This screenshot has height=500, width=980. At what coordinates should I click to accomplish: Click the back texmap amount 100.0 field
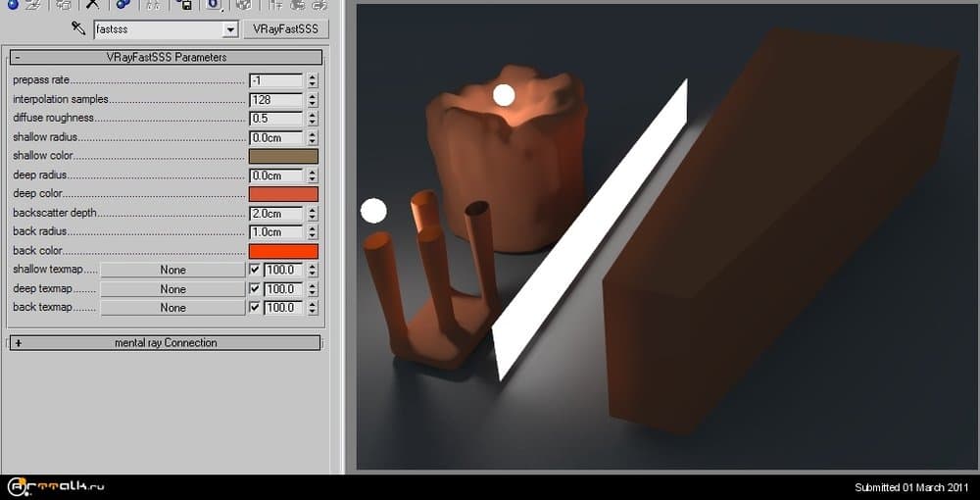284,308
